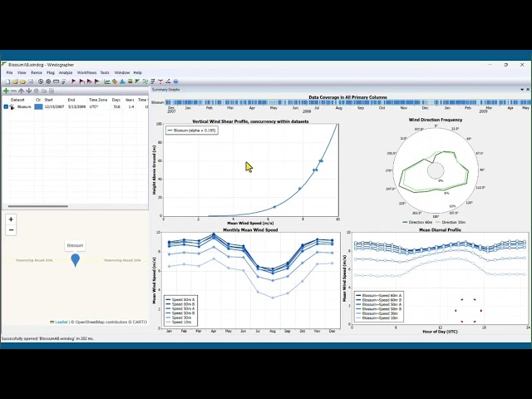532x399 pixels.
Task: Click the green scatter plot icon
Action: click(x=145, y=81)
